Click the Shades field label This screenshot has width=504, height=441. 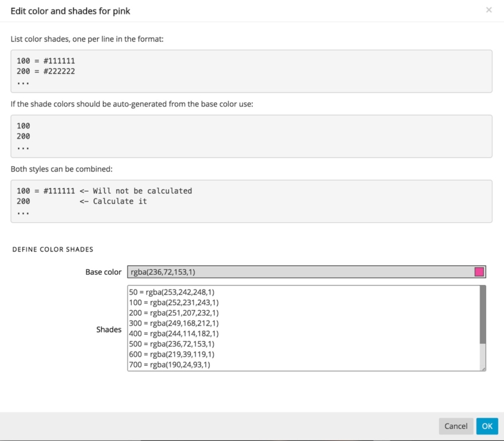pos(109,329)
